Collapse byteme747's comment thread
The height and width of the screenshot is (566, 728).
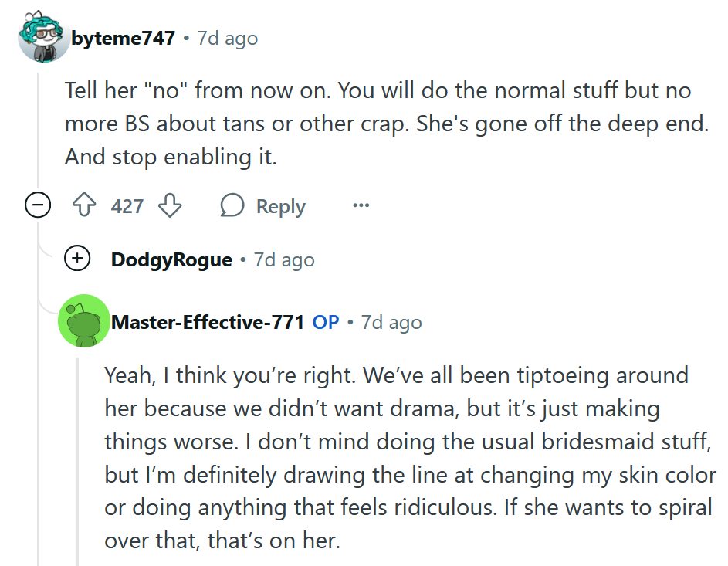pos(39,206)
